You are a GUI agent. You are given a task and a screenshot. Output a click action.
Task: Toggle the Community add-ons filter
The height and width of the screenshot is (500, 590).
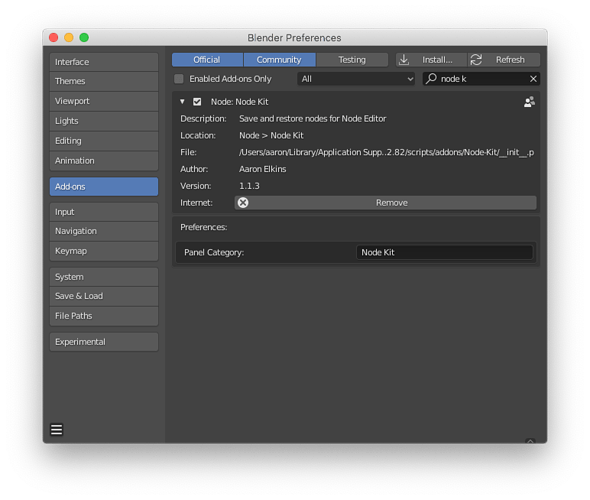[280, 60]
